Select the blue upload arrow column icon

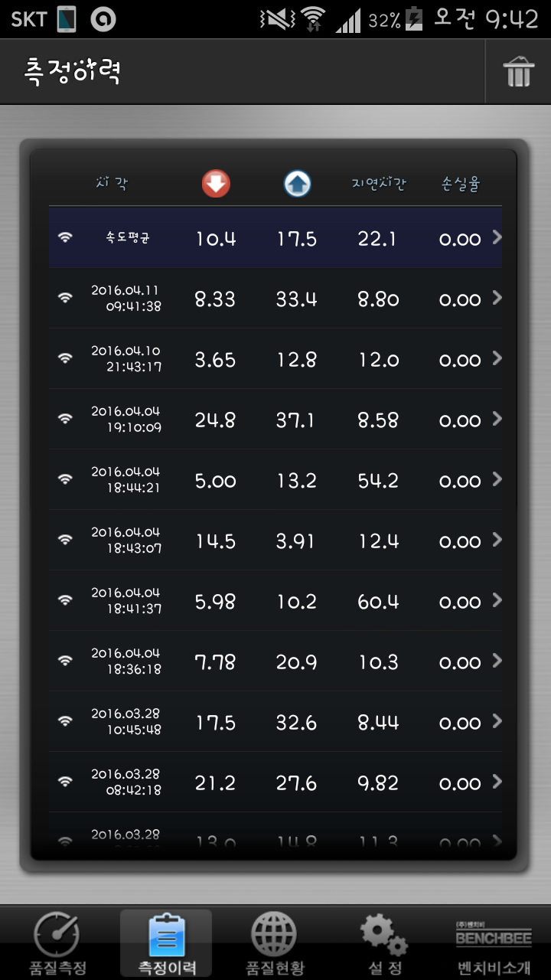(x=298, y=184)
